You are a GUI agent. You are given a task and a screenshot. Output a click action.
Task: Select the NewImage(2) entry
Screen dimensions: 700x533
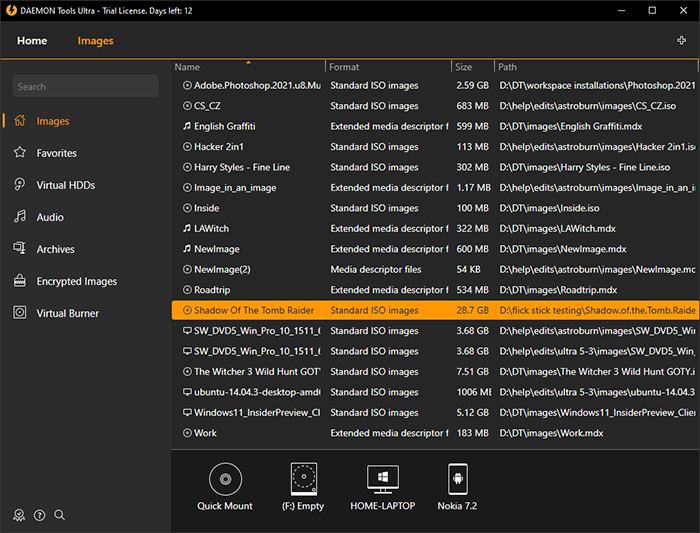tap(222, 270)
